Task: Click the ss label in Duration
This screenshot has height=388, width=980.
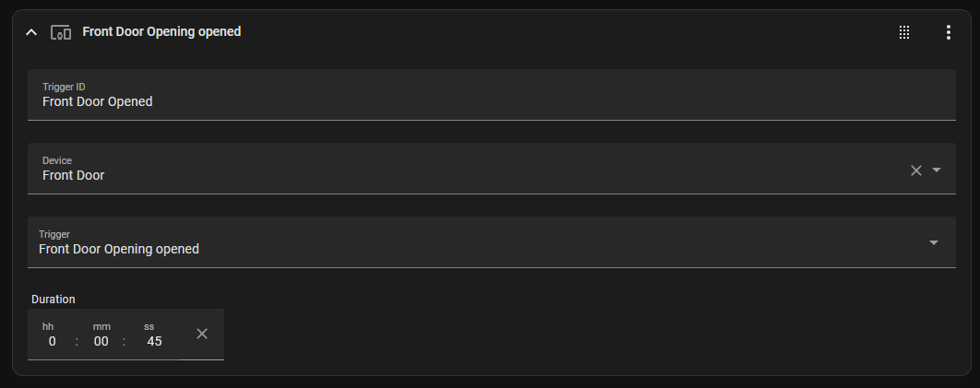Action: click(x=149, y=326)
